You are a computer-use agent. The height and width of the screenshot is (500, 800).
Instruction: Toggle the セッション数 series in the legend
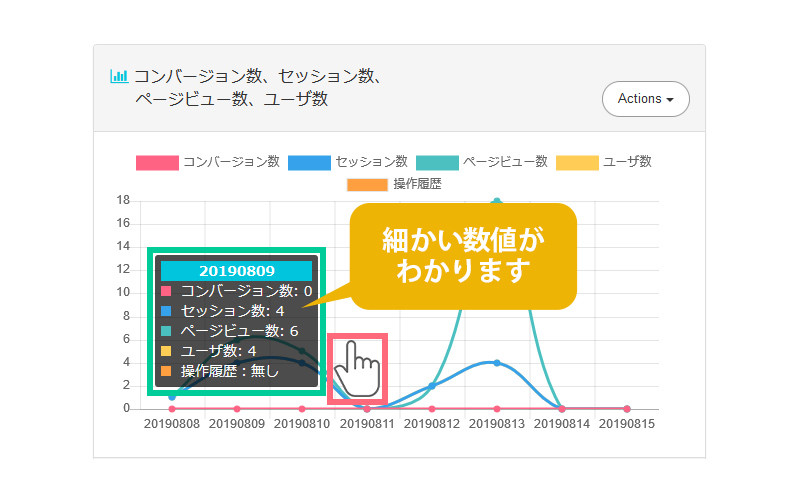pos(347,162)
